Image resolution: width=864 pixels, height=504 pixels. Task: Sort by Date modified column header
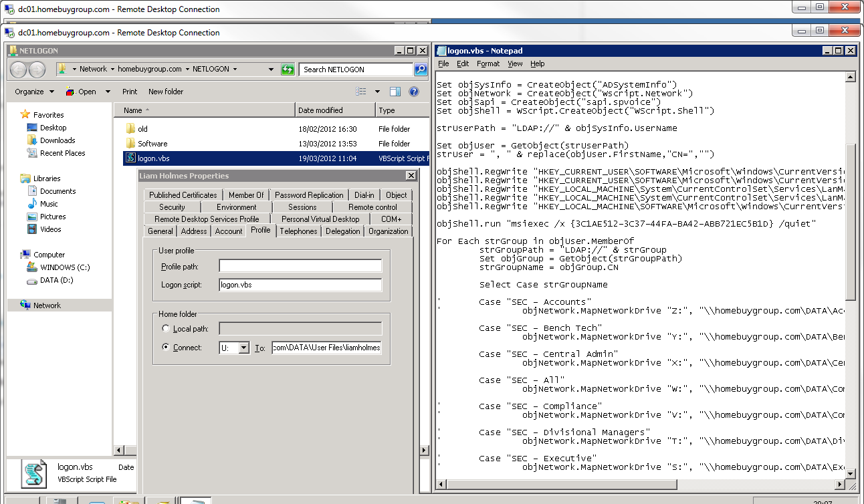(335, 110)
